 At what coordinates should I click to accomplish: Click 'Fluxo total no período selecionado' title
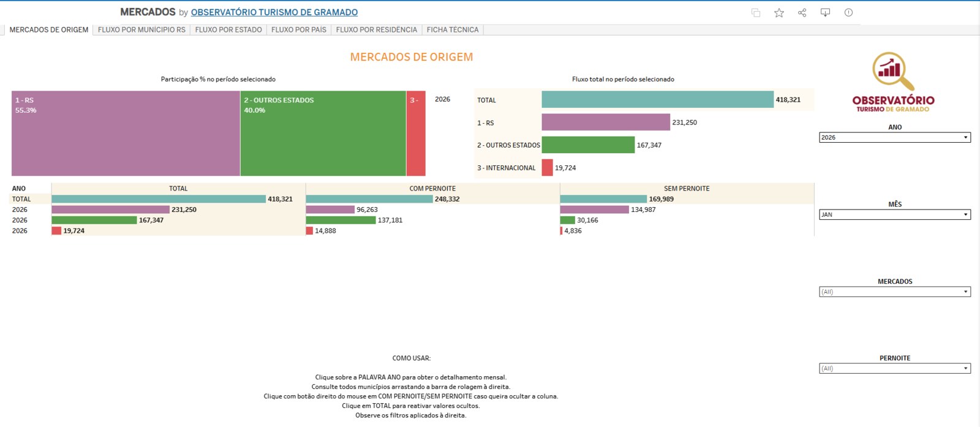pyautogui.click(x=623, y=79)
